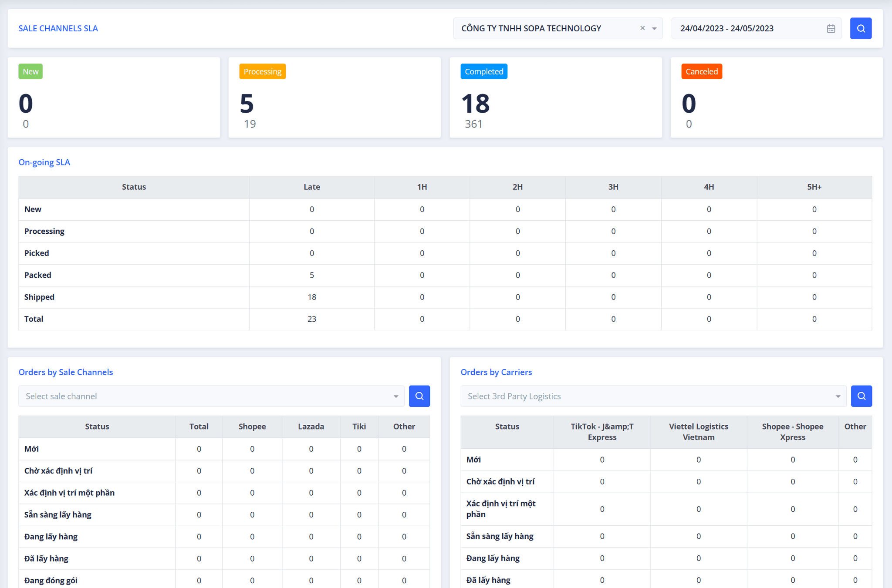Click the Completed status badge
Image resolution: width=892 pixels, height=588 pixels.
pyautogui.click(x=483, y=71)
